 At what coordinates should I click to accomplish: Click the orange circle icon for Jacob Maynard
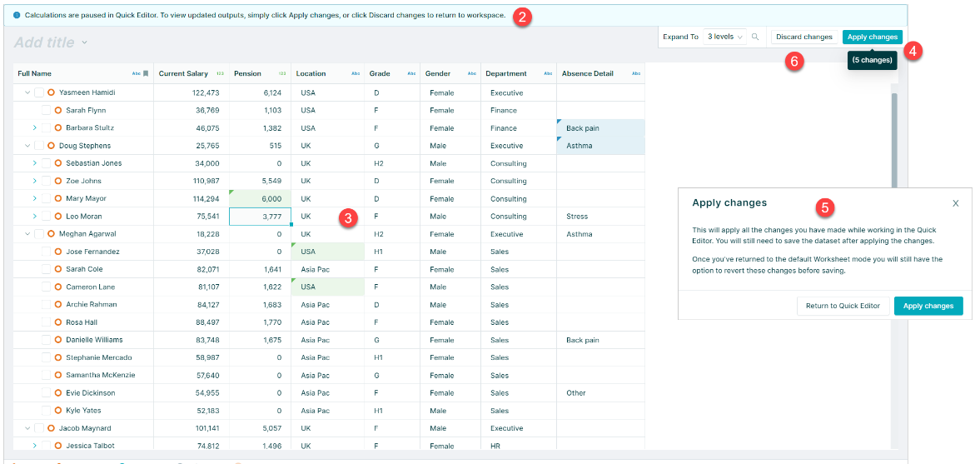point(52,428)
